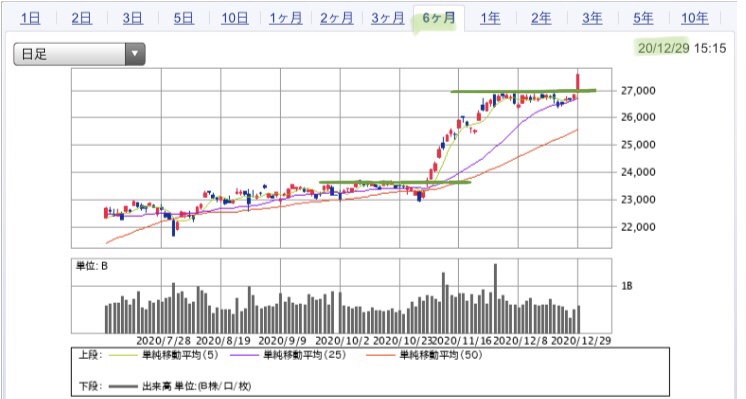Click the 27,000 price axis label
This screenshot has height=399, width=746.
pyautogui.click(x=638, y=90)
